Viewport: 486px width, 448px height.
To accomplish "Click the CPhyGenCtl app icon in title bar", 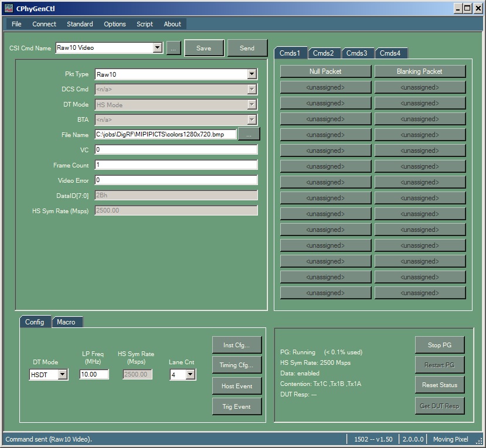I will point(8,8).
